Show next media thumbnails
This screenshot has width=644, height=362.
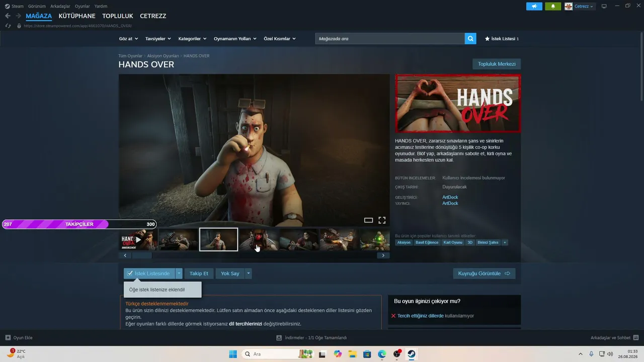click(x=383, y=255)
